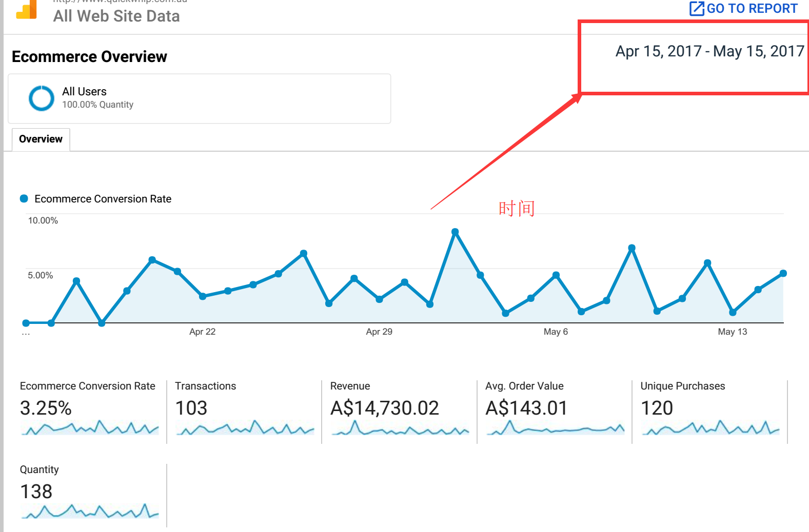
Task: Click the Revenue sparkline
Action: click(401, 427)
